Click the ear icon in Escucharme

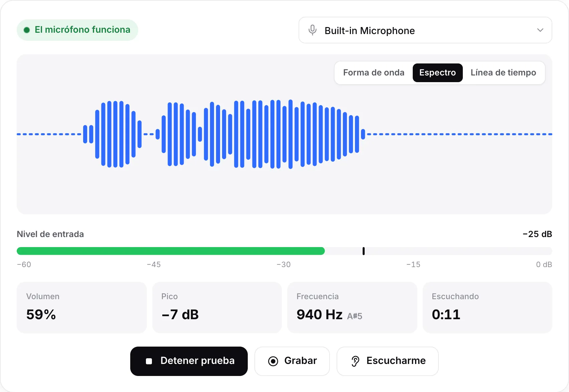pyautogui.click(x=355, y=361)
